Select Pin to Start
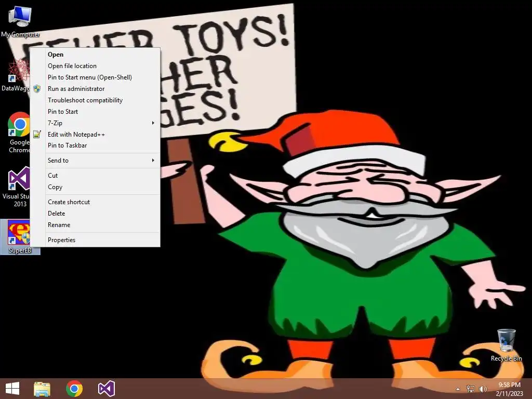 click(95, 112)
